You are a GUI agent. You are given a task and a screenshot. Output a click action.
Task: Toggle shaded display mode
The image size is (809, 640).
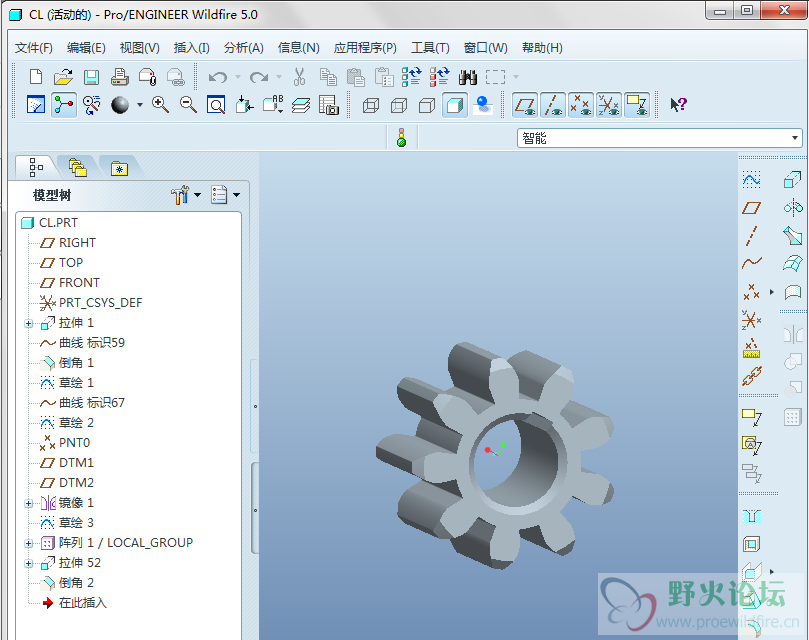coord(455,105)
